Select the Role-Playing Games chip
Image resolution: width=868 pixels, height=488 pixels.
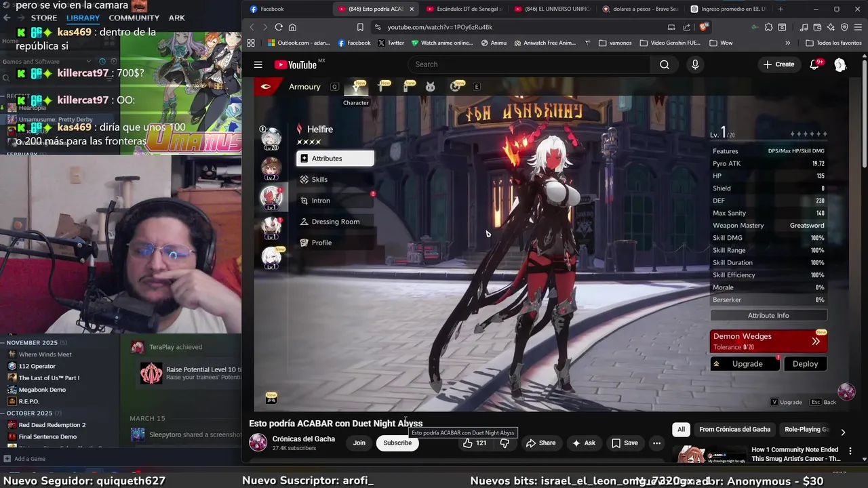tap(806, 429)
